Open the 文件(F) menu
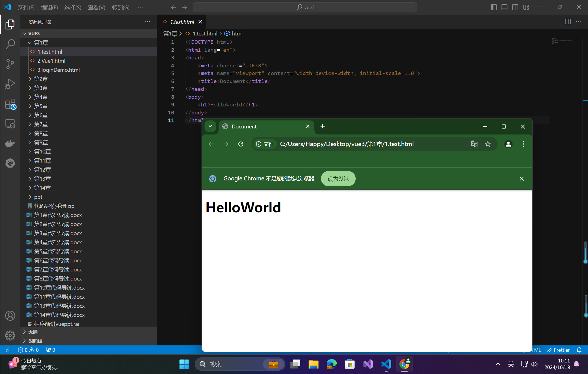Image resolution: width=588 pixels, height=374 pixels. [x=26, y=7]
